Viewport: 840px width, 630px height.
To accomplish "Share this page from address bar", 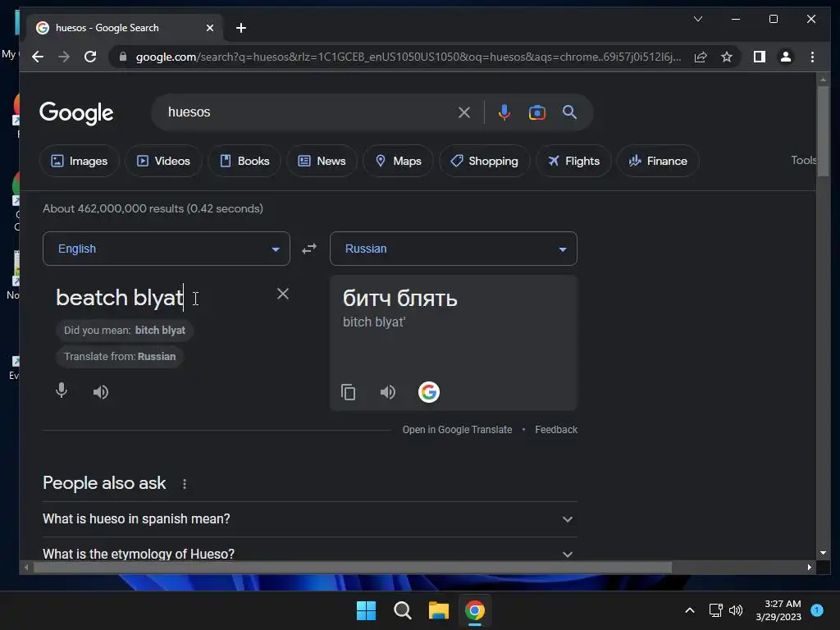I will pos(701,57).
